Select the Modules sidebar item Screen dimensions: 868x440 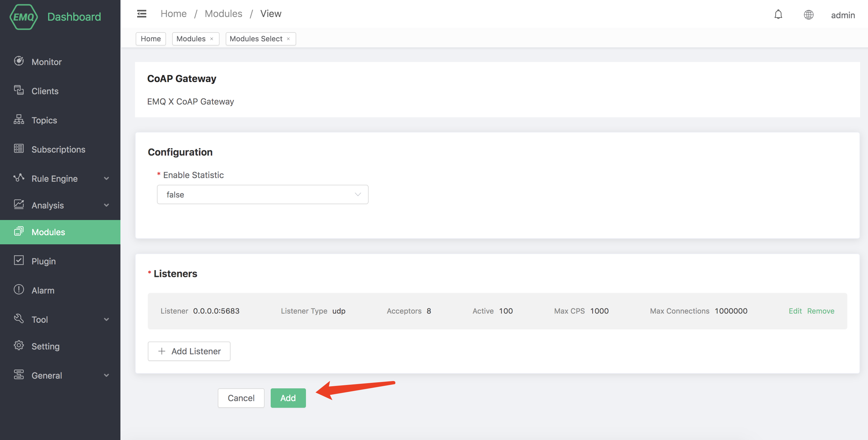pyautogui.click(x=60, y=232)
